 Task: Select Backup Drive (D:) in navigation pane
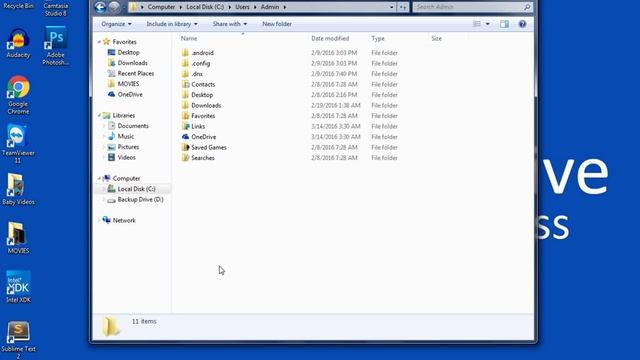pos(140,200)
